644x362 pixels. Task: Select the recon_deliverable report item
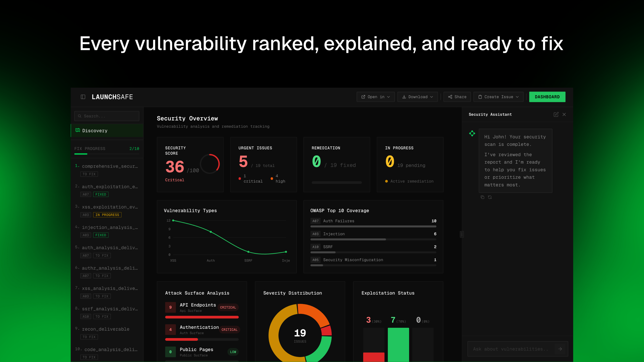click(105, 329)
